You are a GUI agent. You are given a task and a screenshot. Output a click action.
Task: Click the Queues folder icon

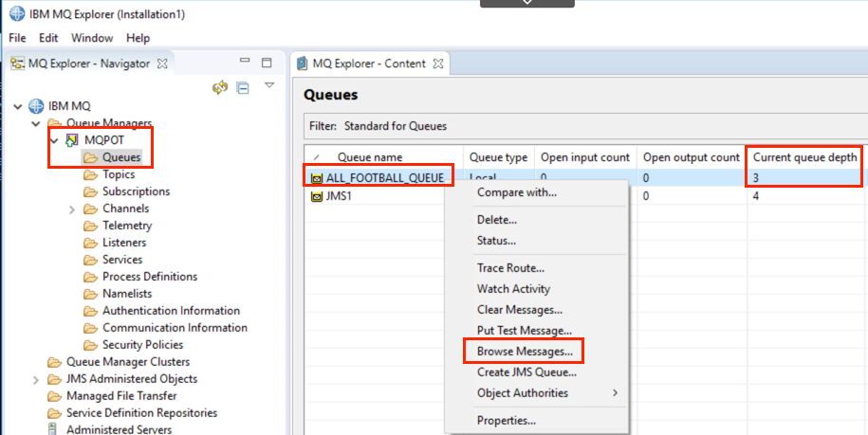pyautogui.click(x=90, y=158)
